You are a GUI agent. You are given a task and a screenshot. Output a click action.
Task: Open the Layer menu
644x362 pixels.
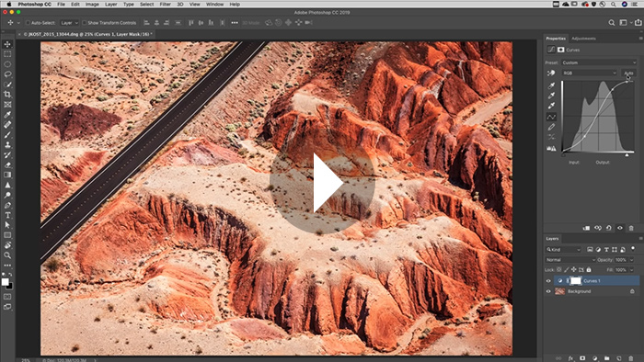point(110,4)
